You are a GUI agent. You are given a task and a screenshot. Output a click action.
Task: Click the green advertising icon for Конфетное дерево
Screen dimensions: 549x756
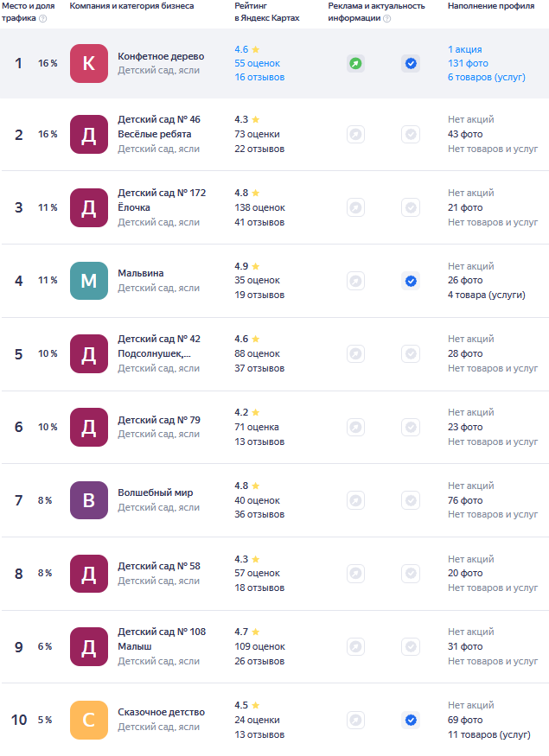click(355, 63)
